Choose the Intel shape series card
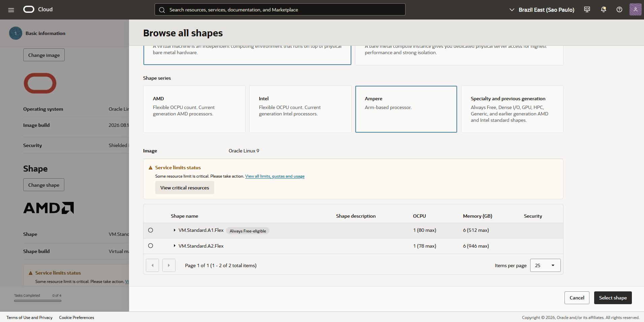This screenshot has height=322, width=644. click(300, 109)
